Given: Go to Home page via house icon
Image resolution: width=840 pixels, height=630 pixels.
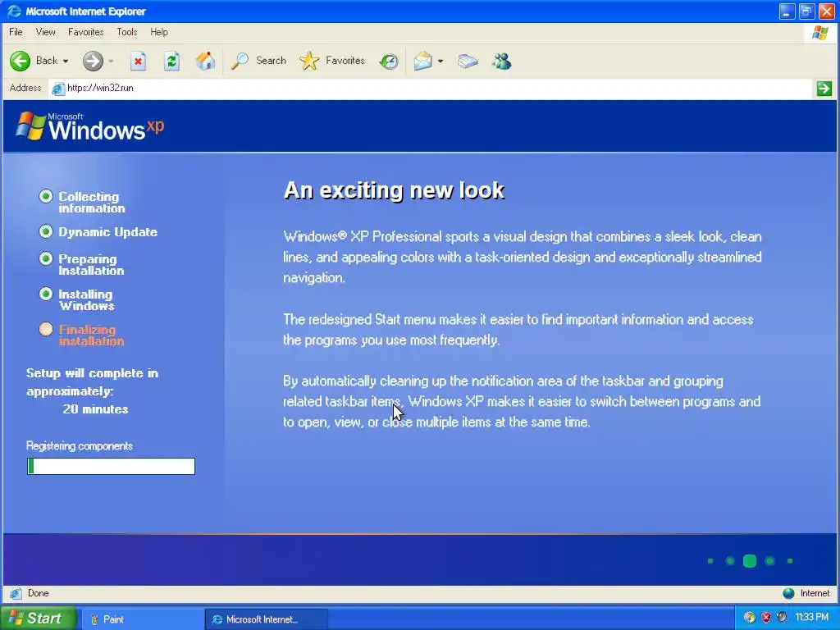Looking at the screenshot, I should click(205, 61).
